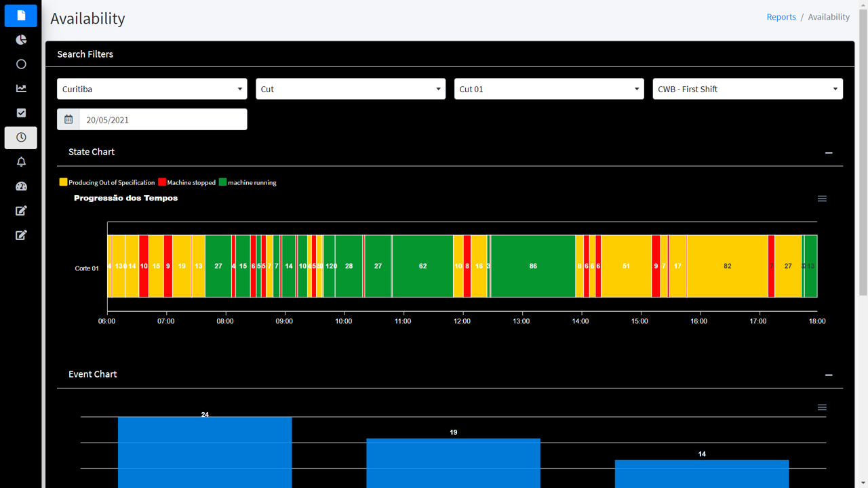Open the document page sidebar icon

coord(21,16)
